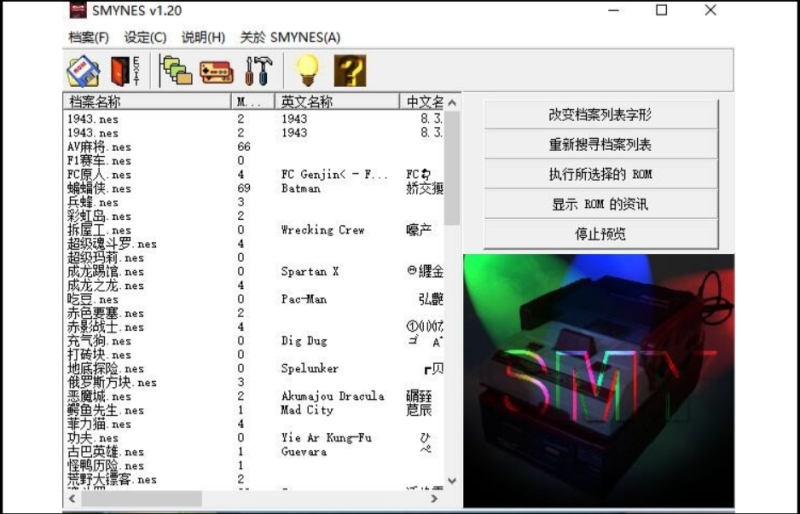The image size is (800, 514).
Task: Select 超级玛莉.nes file
Action: tap(106, 258)
